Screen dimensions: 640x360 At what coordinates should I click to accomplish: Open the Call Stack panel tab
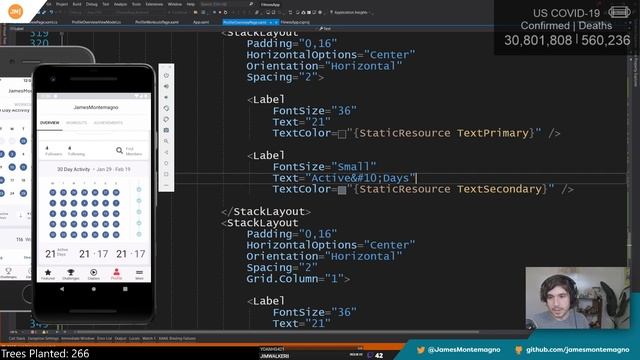click(17, 338)
